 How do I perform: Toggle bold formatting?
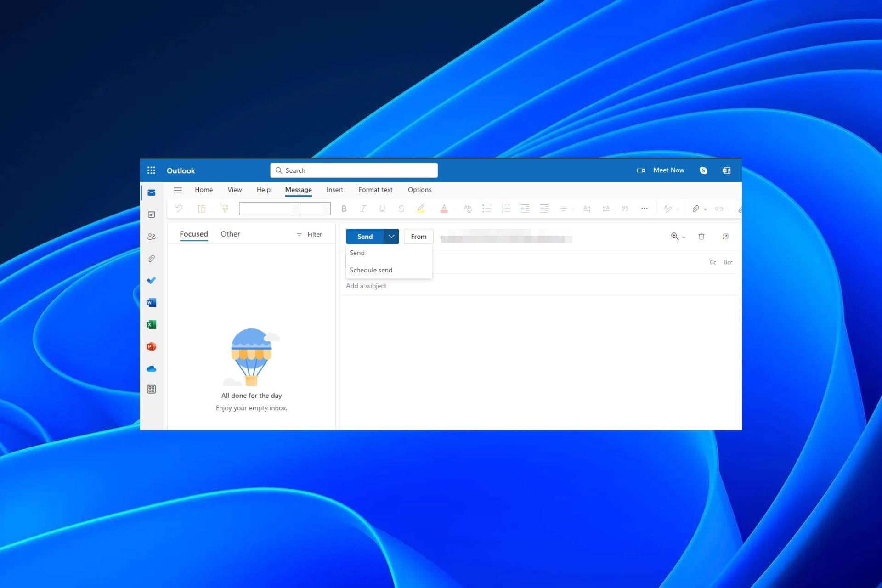344,209
